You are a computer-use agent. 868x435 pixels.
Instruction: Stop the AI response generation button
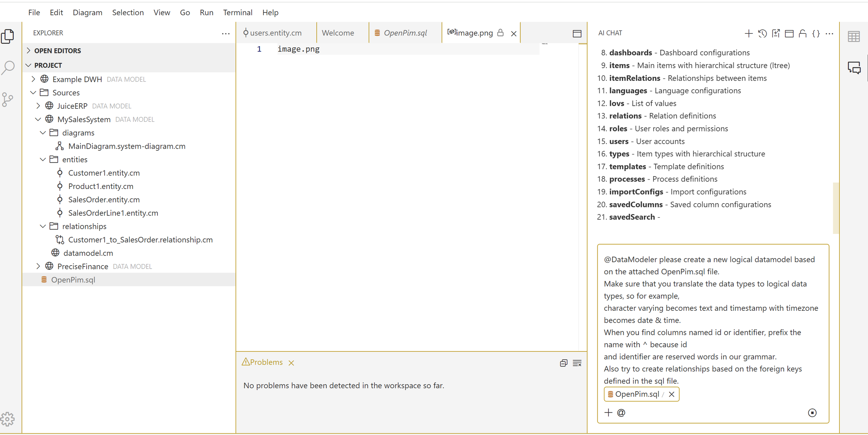click(x=812, y=412)
